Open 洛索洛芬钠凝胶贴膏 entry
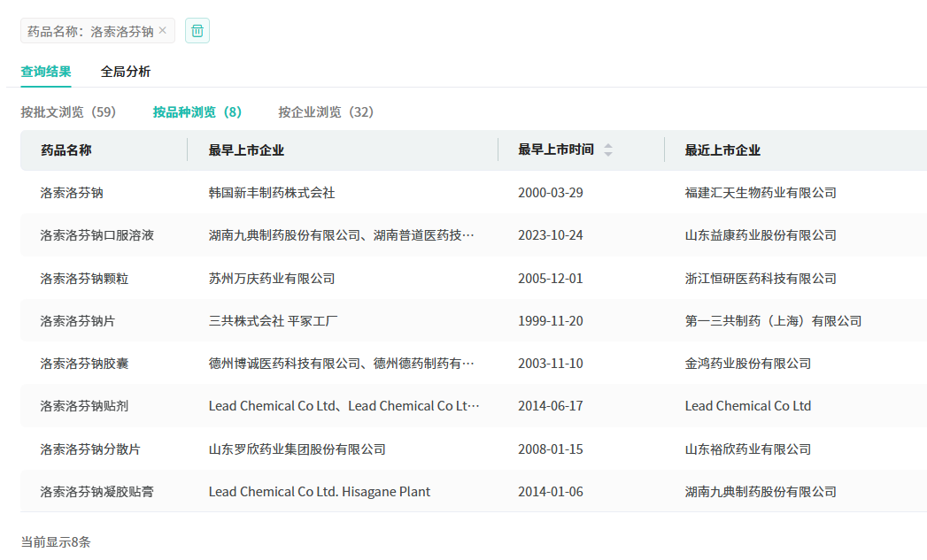Image resolution: width=927 pixels, height=560 pixels. [x=97, y=492]
